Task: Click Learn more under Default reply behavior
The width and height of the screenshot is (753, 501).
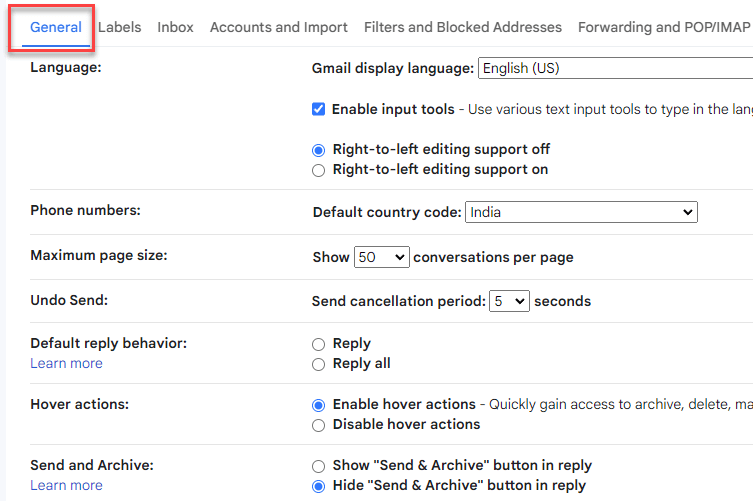Action: click(66, 363)
